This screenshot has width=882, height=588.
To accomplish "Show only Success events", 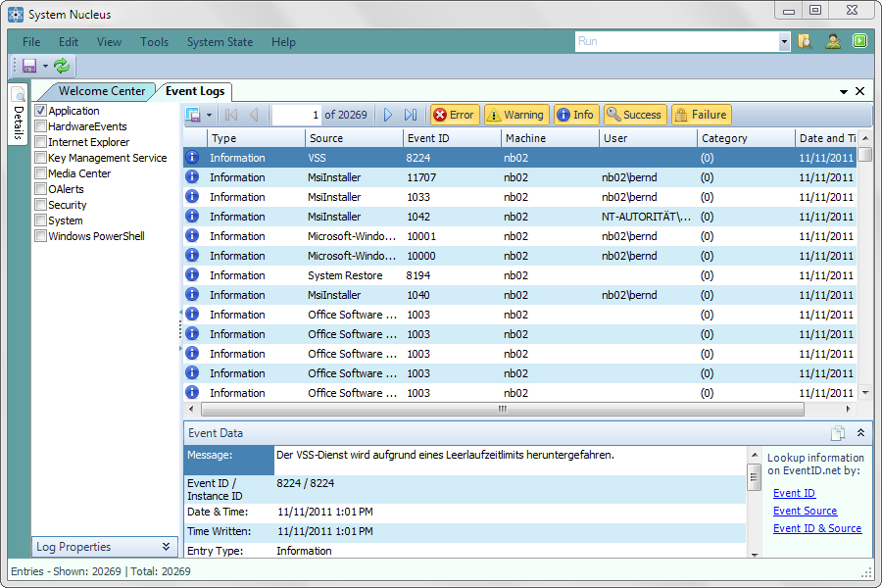I will 633,114.
